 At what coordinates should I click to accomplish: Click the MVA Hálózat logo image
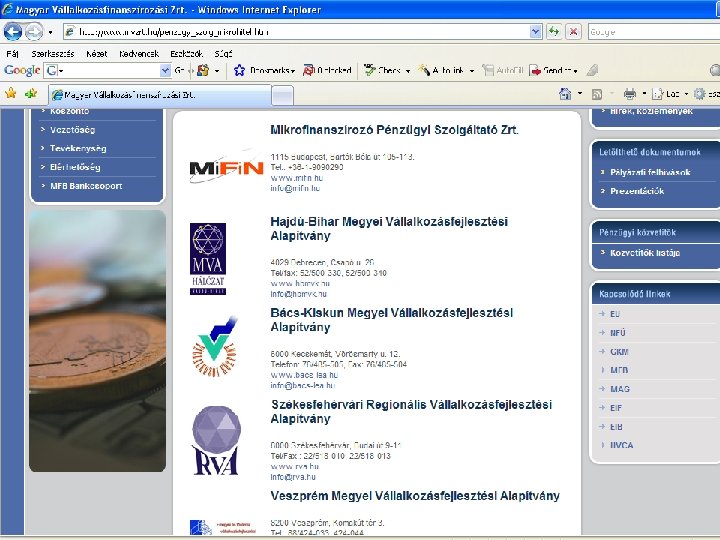[x=208, y=259]
